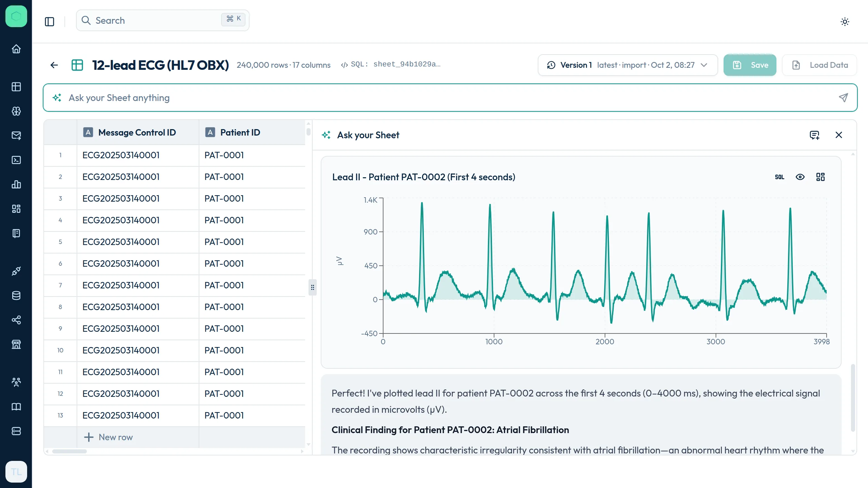Click the green app logo

point(16,16)
